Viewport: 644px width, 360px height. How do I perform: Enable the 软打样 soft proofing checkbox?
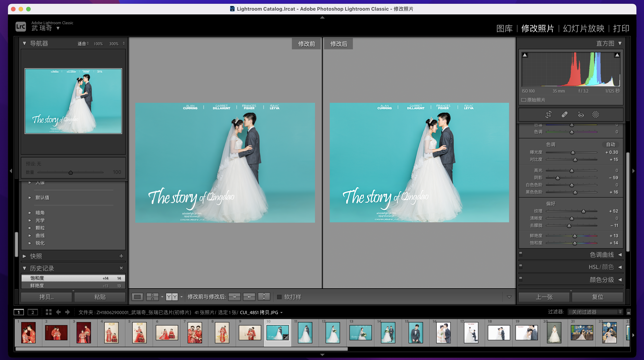(x=280, y=297)
